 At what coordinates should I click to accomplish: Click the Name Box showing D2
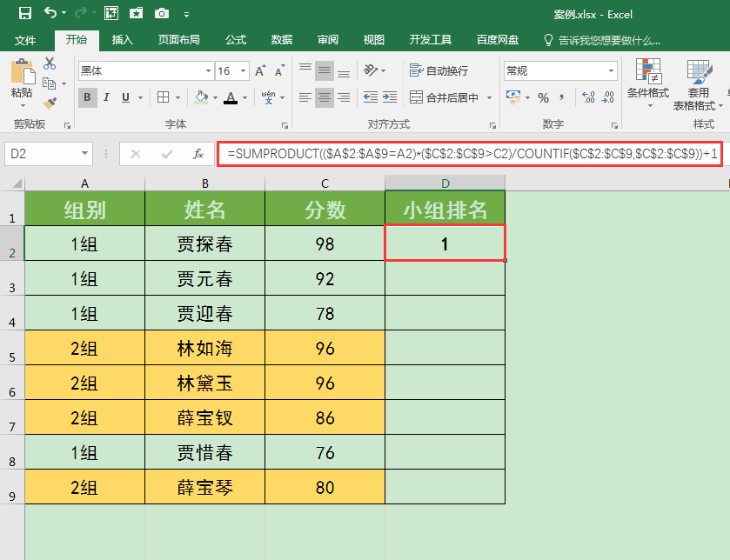pos(43,154)
